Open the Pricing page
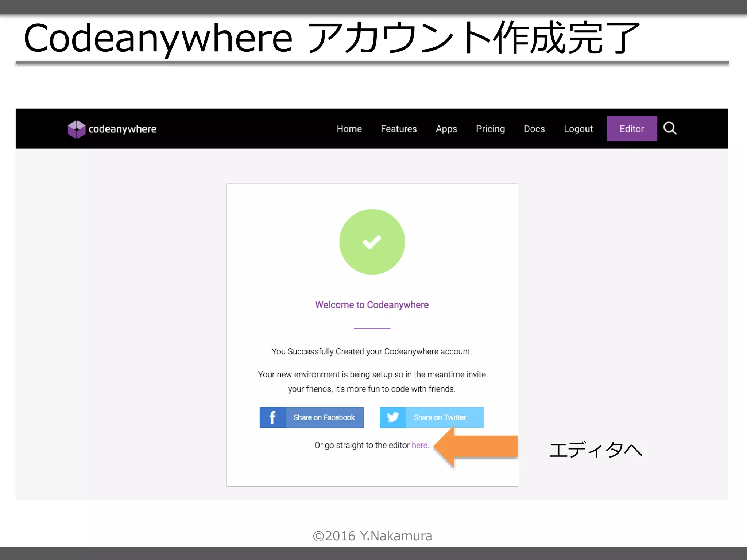The width and height of the screenshot is (747, 560). coord(490,129)
